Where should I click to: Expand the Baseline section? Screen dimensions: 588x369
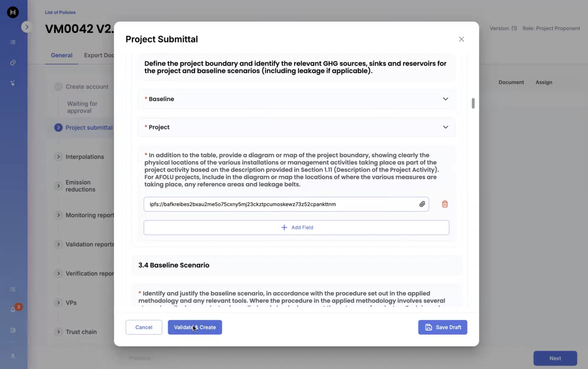(x=445, y=99)
